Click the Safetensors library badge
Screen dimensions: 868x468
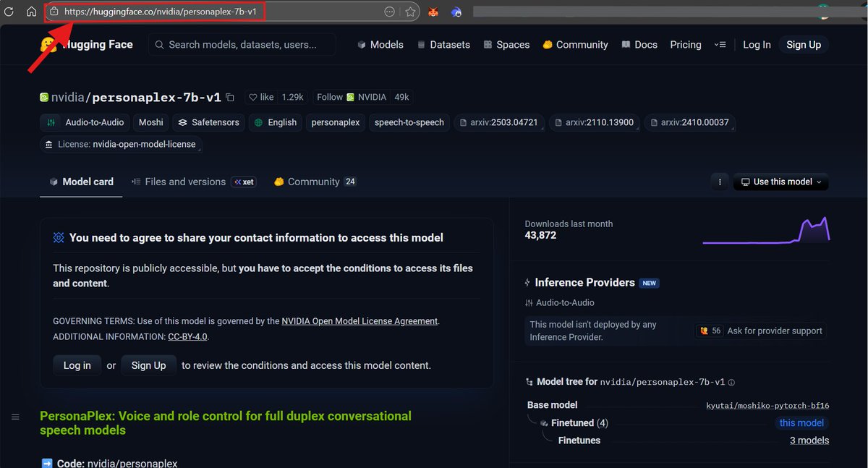208,122
